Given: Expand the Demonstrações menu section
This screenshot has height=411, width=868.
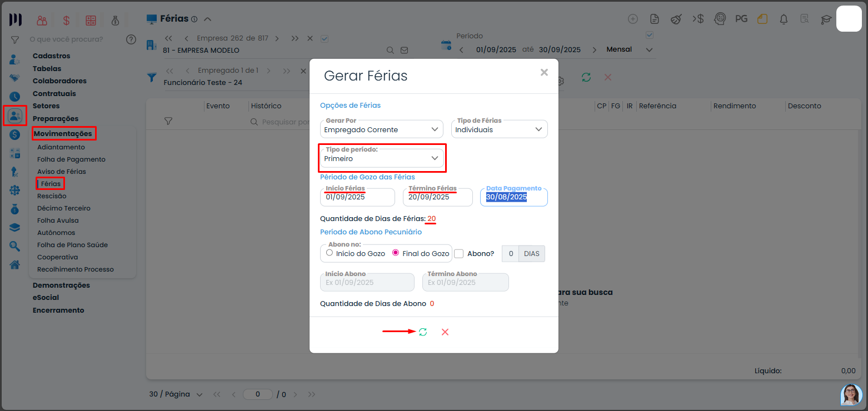Looking at the screenshot, I should click(61, 285).
